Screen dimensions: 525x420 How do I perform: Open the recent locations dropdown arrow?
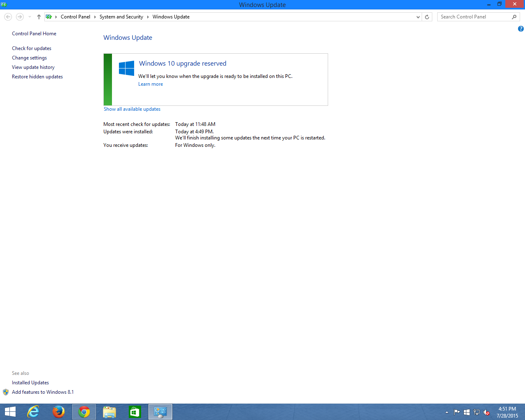pyautogui.click(x=30, y=17)
